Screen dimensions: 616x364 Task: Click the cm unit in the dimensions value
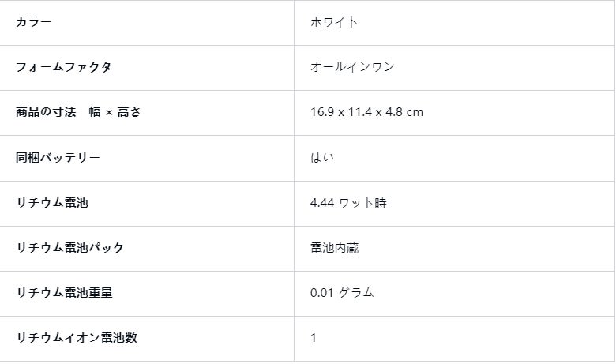click(415, 113)
